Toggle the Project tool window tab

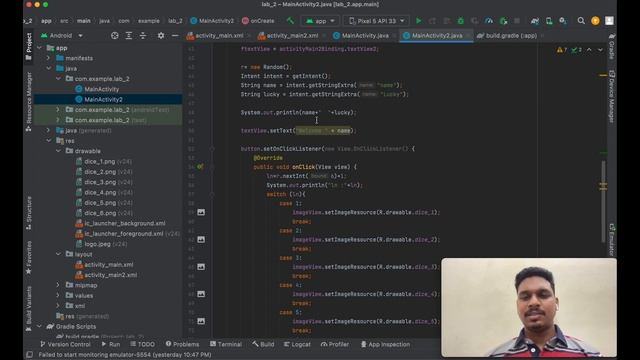click(x=29, y=47)
